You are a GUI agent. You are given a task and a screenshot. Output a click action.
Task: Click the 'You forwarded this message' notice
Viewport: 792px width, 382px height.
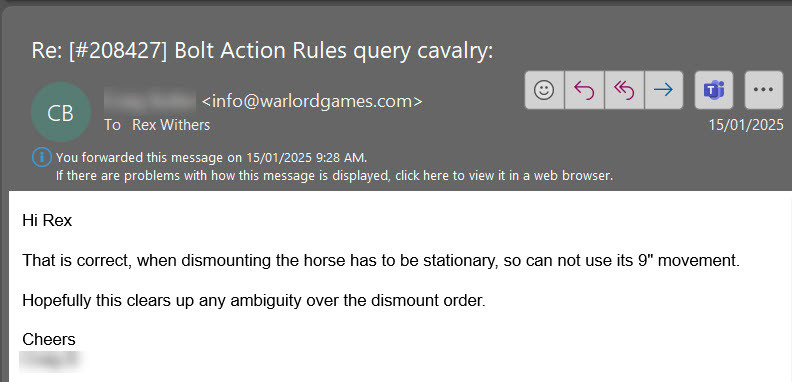(x=212, y=157)
